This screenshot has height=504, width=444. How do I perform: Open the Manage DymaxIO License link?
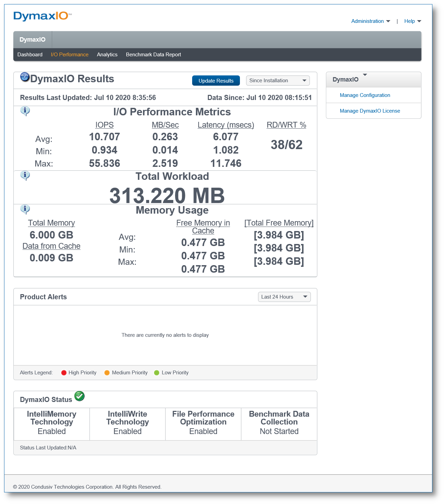[x=370, y=111]
